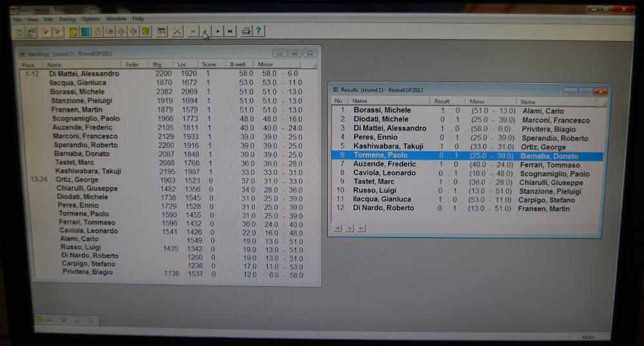Click the red arrows pairing toolbar icon

pyautogui.click(x=109, y=32)
